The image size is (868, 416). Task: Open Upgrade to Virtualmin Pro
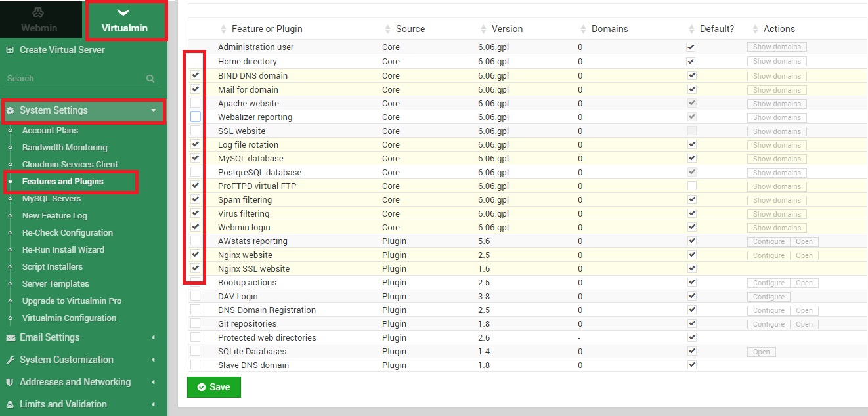coord(72,301)
